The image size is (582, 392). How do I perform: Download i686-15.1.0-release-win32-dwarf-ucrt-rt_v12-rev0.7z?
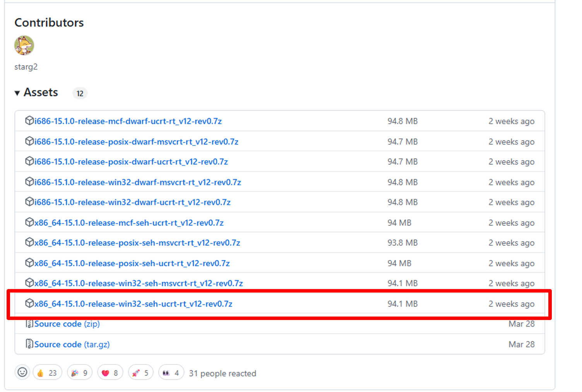click(x=132, y=202)
